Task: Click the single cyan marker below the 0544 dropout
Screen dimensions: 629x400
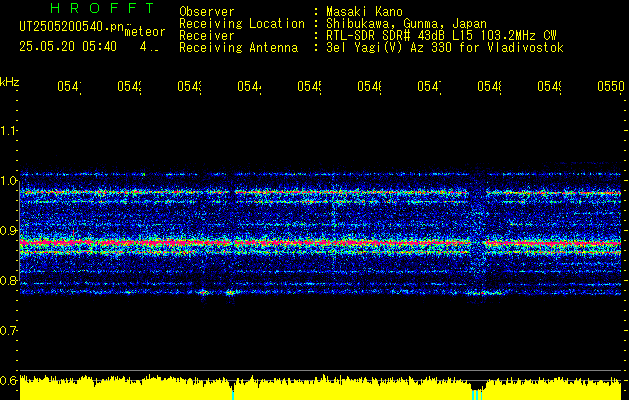Action: point(233,395)
